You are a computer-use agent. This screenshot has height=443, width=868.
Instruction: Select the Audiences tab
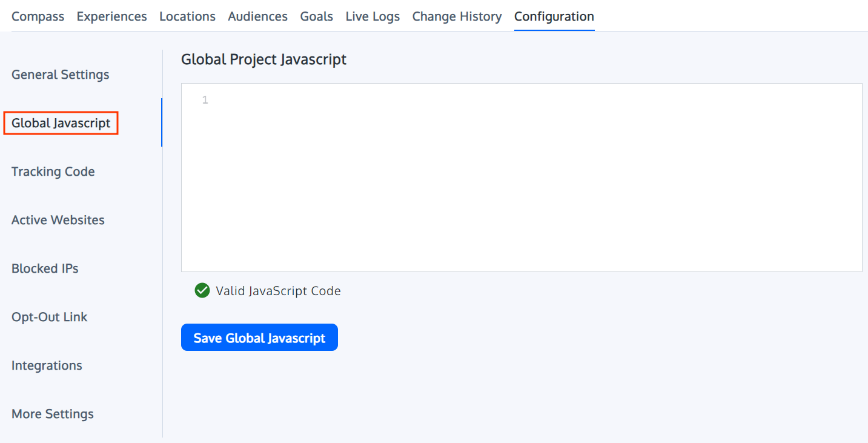pos(258,16)
